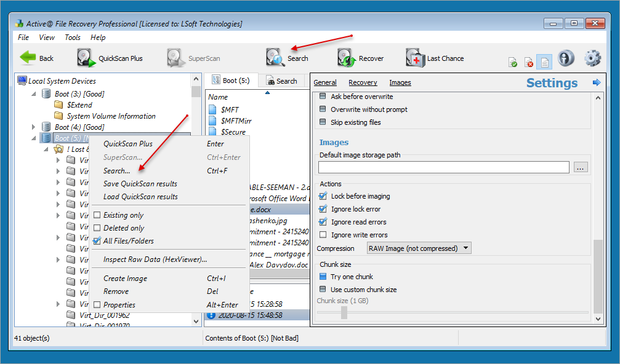Switch to the Search tab
This screenshot has height=364, width=620.
point(282,81)
